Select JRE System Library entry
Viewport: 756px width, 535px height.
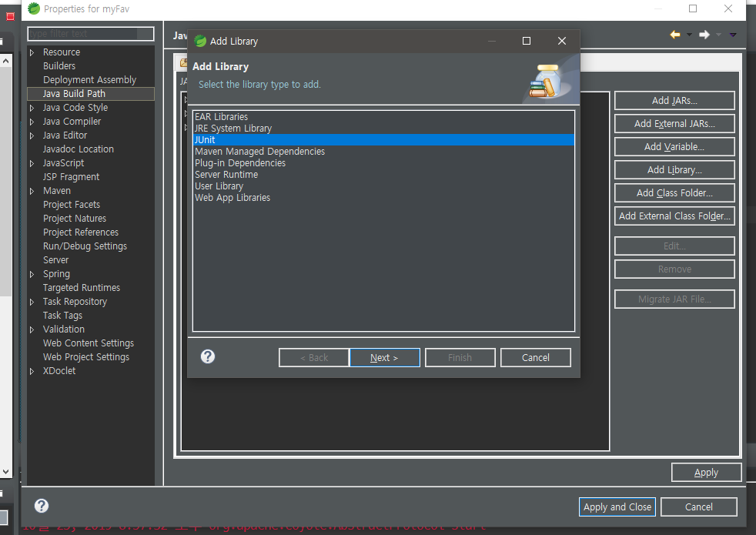tap(384, 129)
